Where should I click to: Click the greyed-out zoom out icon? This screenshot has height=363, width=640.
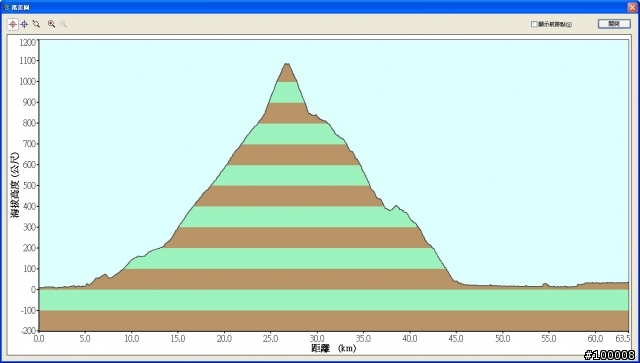(63, 24)
